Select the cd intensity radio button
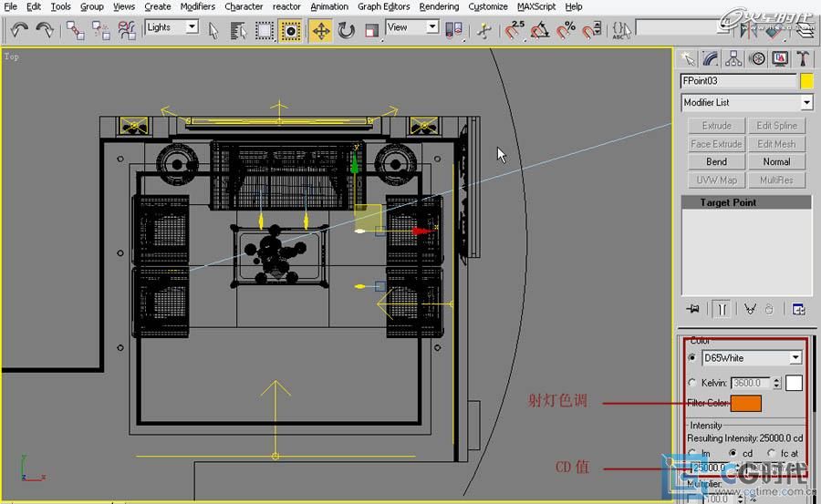This screenshot has width=821, height=504. pos(733,453)
